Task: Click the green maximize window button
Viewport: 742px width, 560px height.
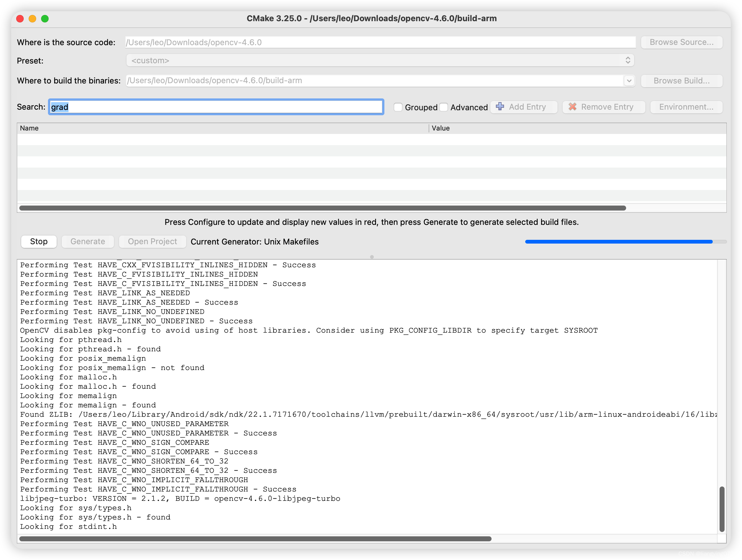Action: click(x=45, y=19)
